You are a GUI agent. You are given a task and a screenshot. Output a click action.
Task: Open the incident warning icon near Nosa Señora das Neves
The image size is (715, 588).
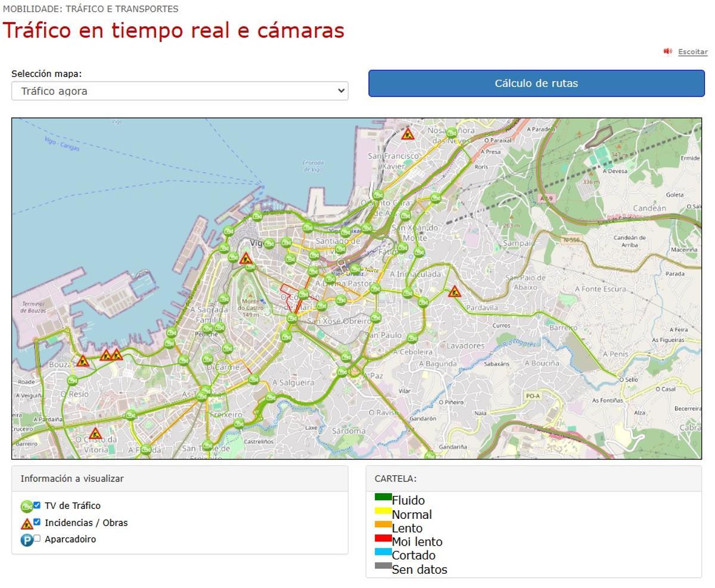(x=409, y=133)
